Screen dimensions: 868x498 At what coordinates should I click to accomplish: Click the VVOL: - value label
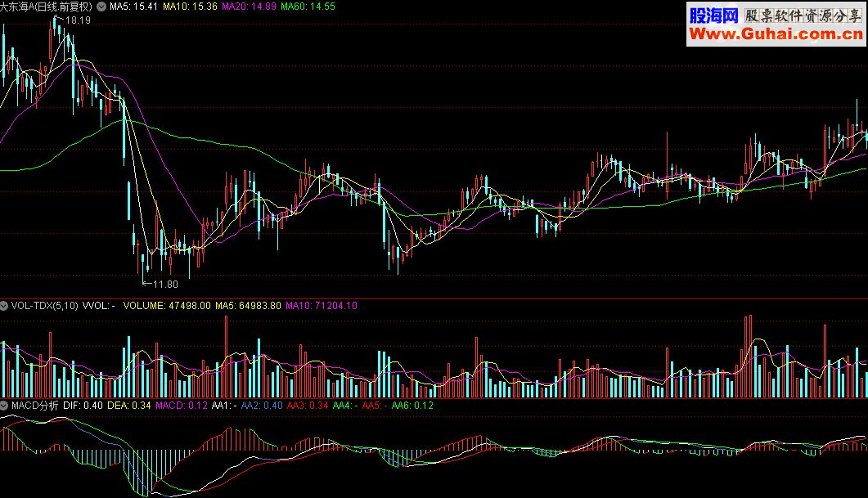[x=98, y=306]
